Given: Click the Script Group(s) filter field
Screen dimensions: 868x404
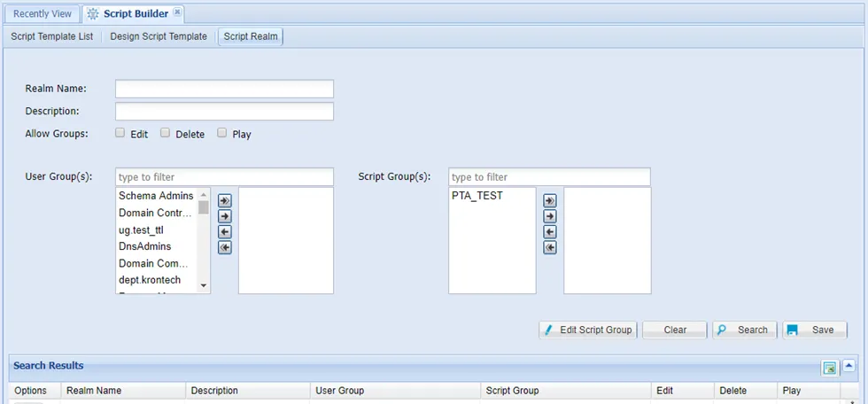Looking at the screenshot, I should (x=549, y=177).
